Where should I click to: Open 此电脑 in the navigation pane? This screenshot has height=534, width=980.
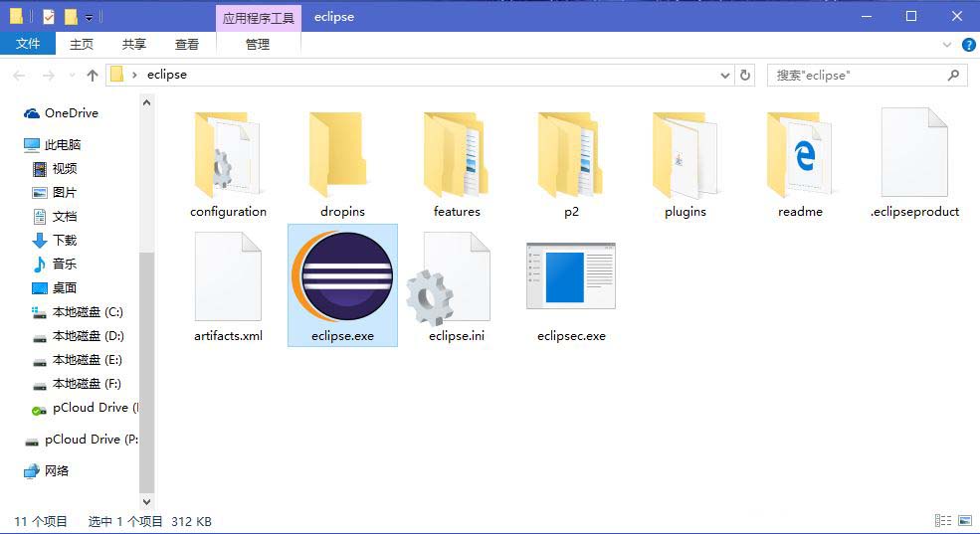53,145
